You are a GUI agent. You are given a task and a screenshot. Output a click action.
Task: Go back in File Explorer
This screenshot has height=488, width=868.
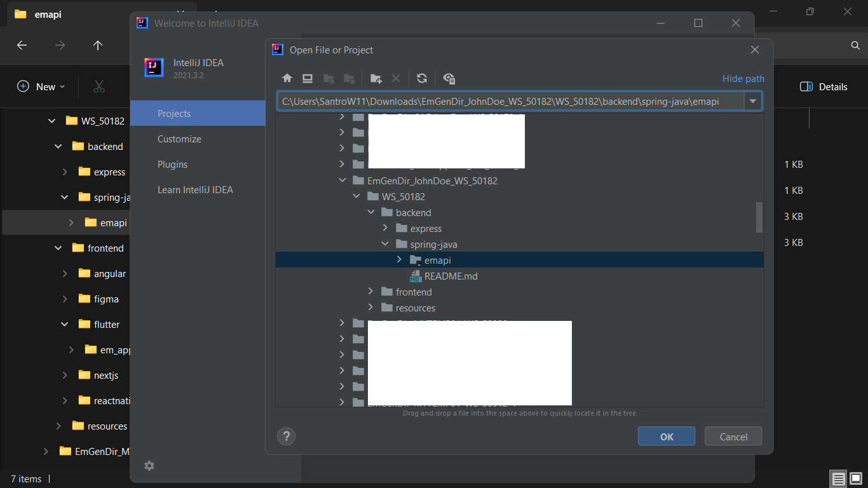click(22, 45)
